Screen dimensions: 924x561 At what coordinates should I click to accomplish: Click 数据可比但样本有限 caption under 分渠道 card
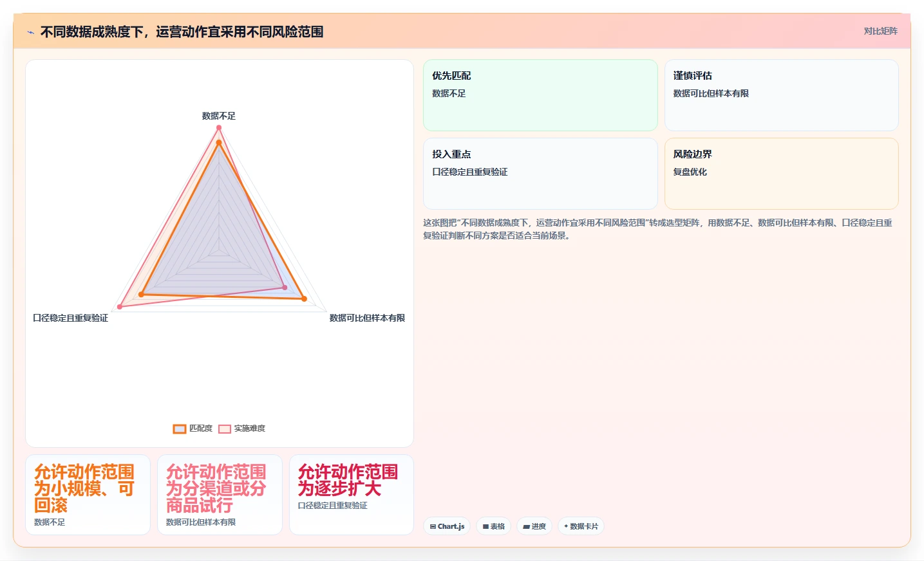pyautogui.click(x=201, y=522)
